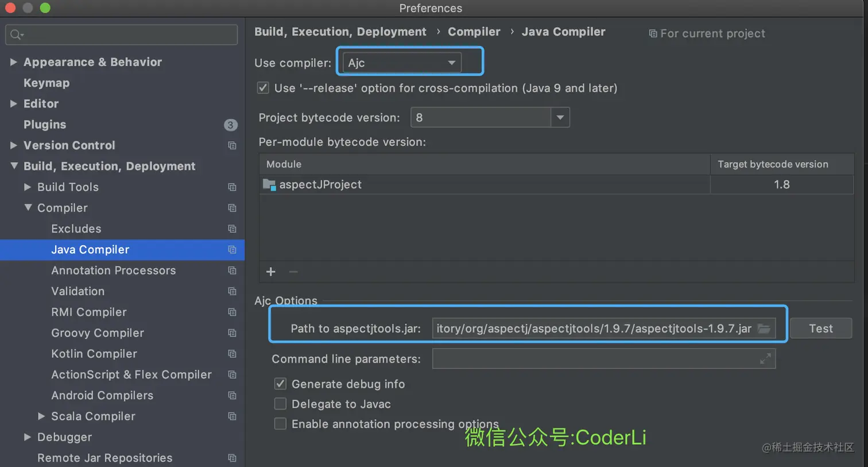This screenshot has height=467, width=868.
Task: Click the expand icon in Command line parameters field
Action: [x=765, y=358]
